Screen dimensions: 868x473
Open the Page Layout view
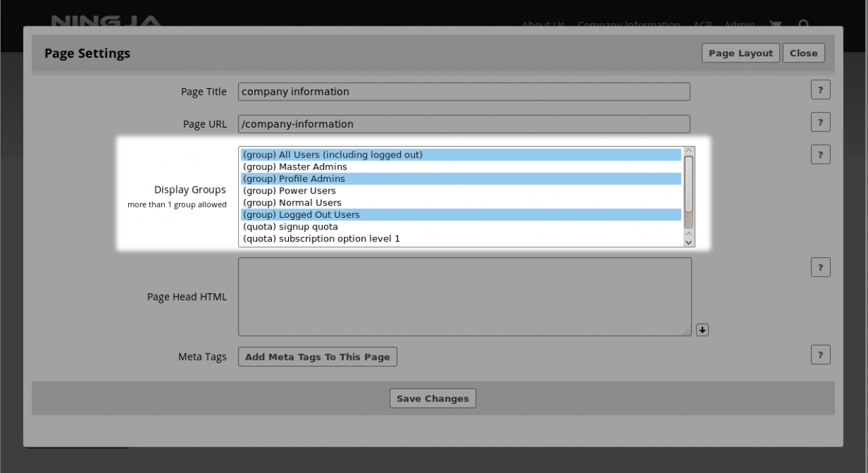741,54
